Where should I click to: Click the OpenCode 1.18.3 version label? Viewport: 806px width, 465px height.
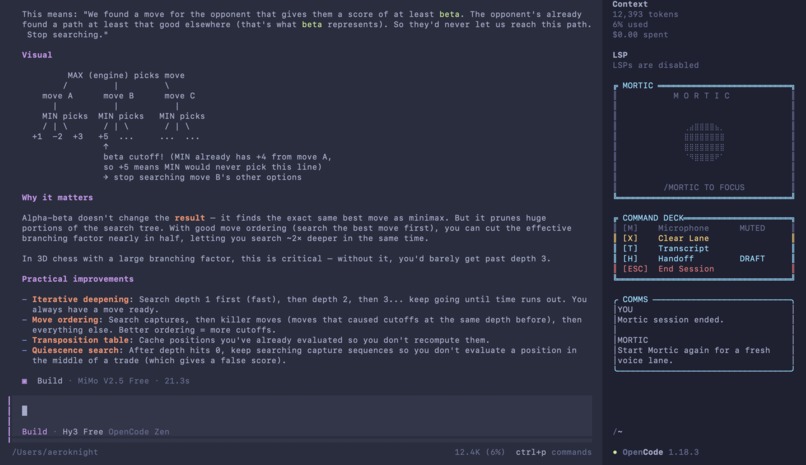pyautogui.click(x=661, y=452)
